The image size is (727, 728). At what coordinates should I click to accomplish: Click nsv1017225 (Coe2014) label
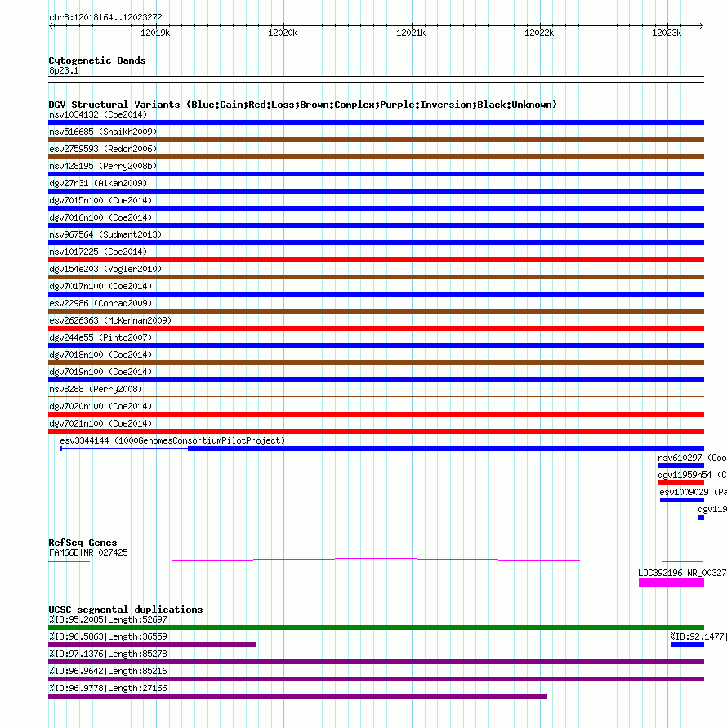(x=98, y=252)
